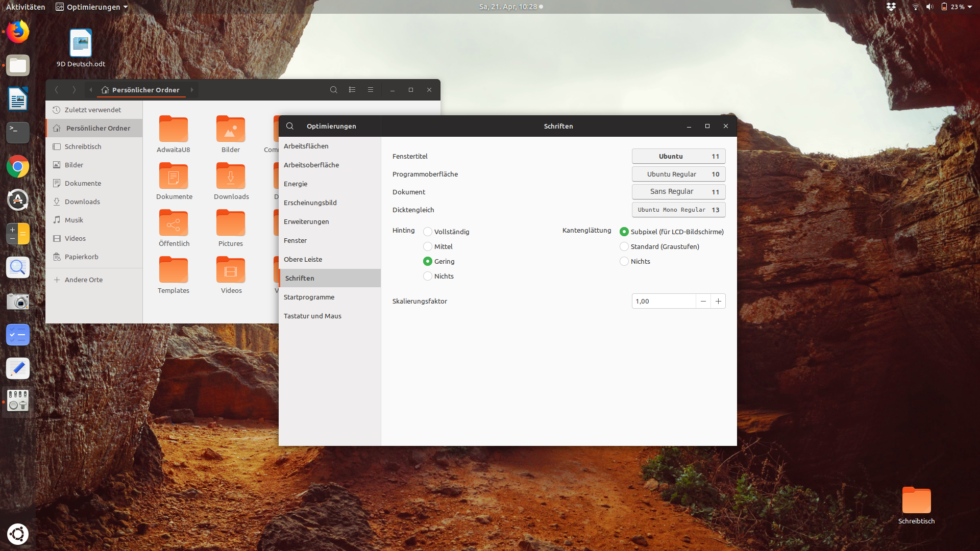
Task: Select Mittel hinting radio button
Action: coord(428,246)
